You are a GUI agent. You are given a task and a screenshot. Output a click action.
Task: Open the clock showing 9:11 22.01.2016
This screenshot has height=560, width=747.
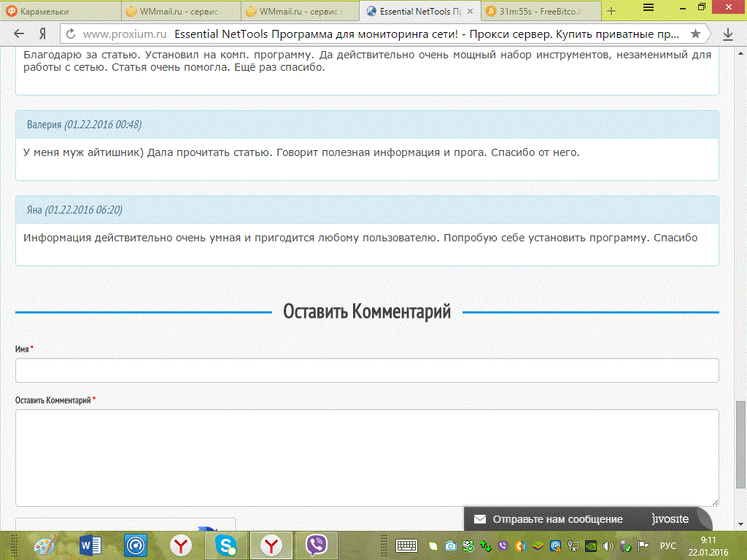[x=708, y=546]
